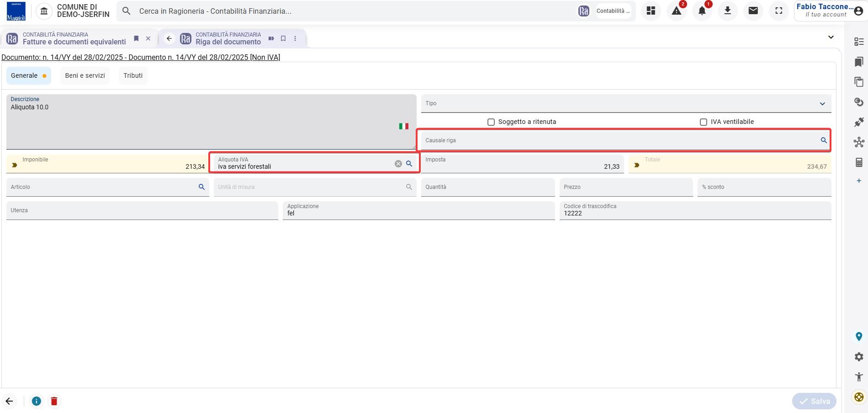Open the plug connector icon in sidebar
The height and width of the screenshot is (413, 868).
point(859,122)
